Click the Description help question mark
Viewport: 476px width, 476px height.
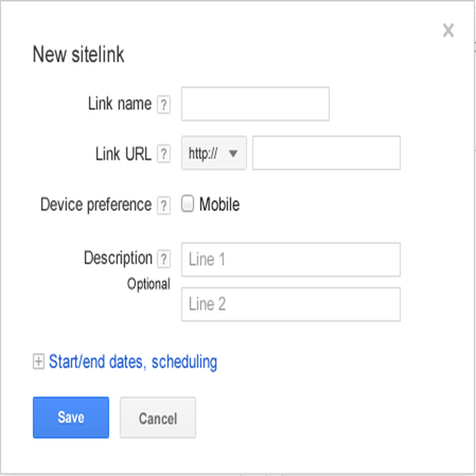[164, 259]
